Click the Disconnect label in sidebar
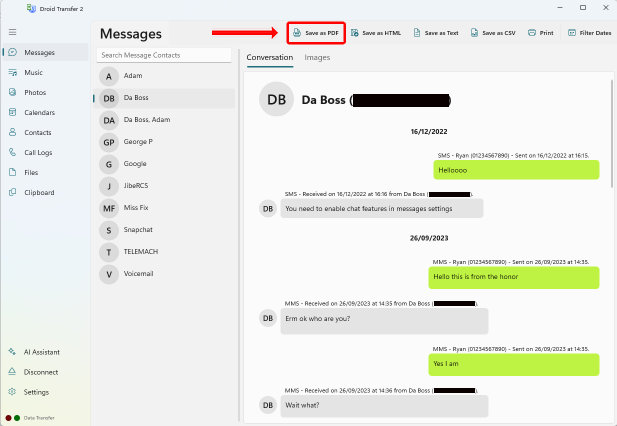Screen dimensions: 617x426 (41, 372)
